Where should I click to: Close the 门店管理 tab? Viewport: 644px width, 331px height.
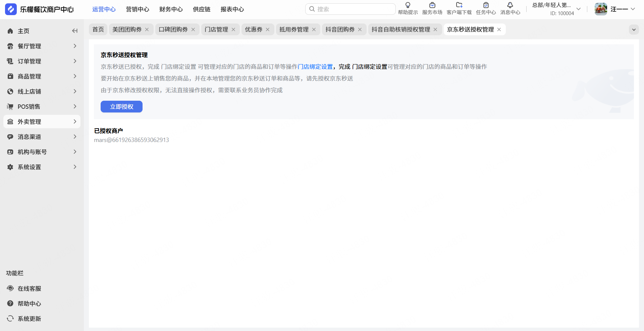coord(233,30)
